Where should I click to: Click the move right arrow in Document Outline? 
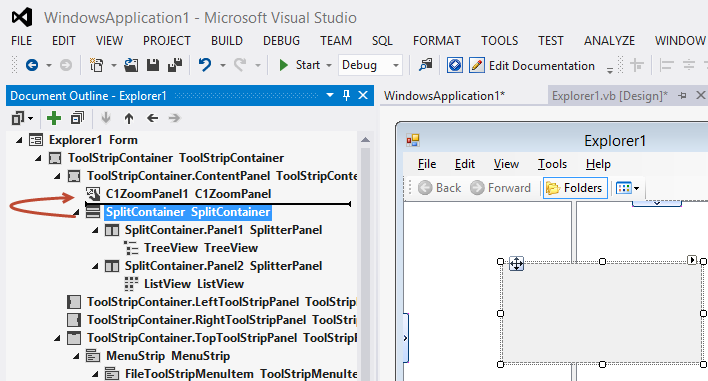pyautogui.click(x=174, y=118)
